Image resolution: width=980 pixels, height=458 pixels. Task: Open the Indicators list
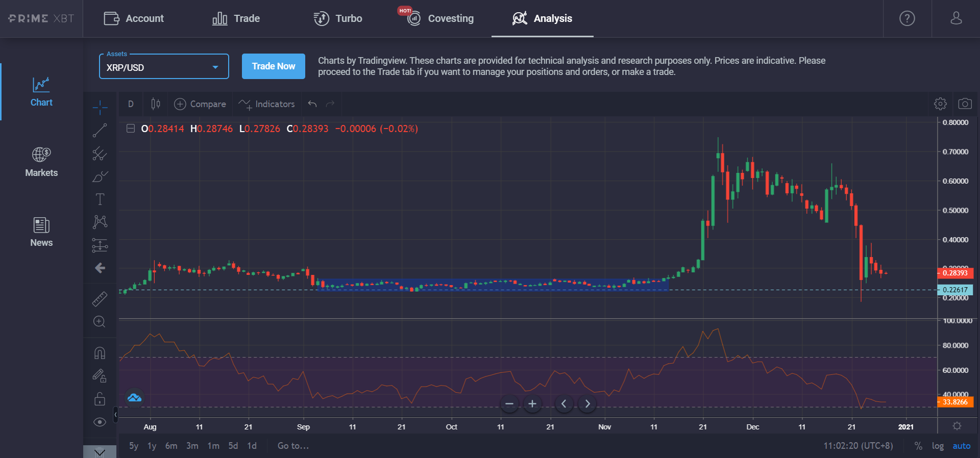click(x=266, y=104)
